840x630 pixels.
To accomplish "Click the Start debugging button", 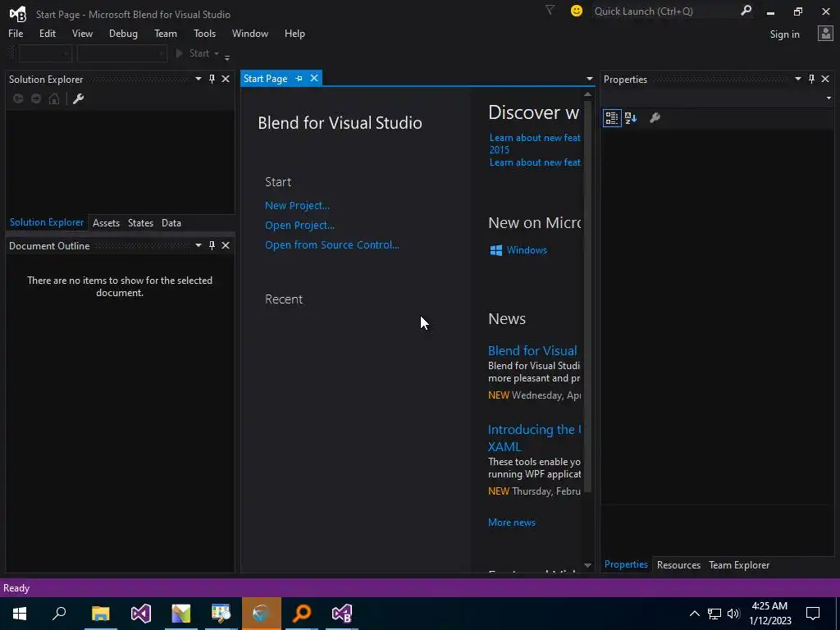I will coord(193,53).
